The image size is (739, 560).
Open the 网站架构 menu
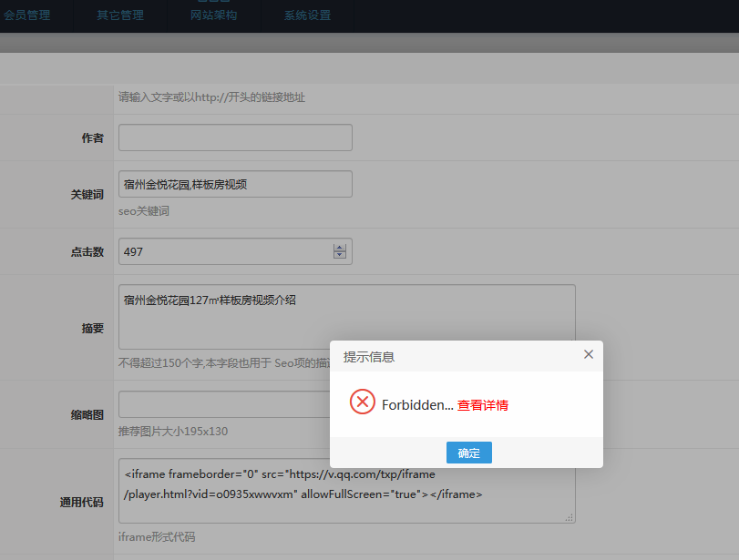213,15
